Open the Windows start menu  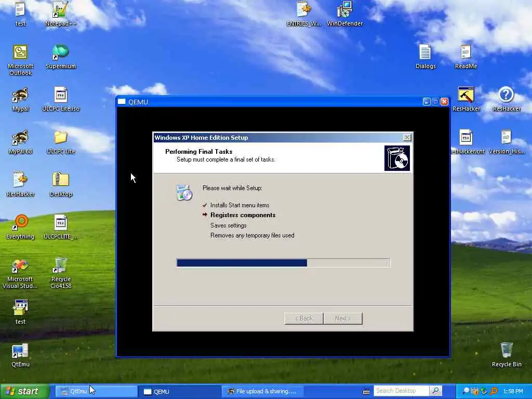pyautogui.click(x=24, y=392)
